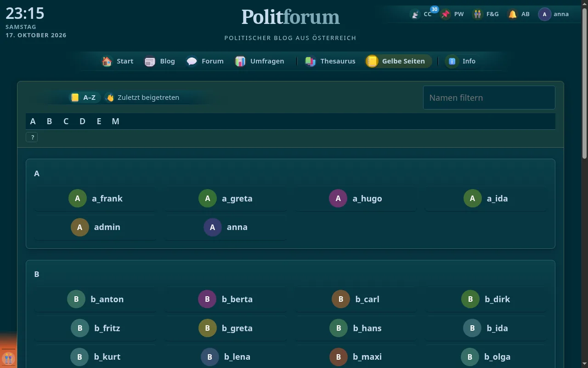The width and height of the screenshot is (588, 368).
Task: Open user b_berta's profile
Action: pos(226,299)
